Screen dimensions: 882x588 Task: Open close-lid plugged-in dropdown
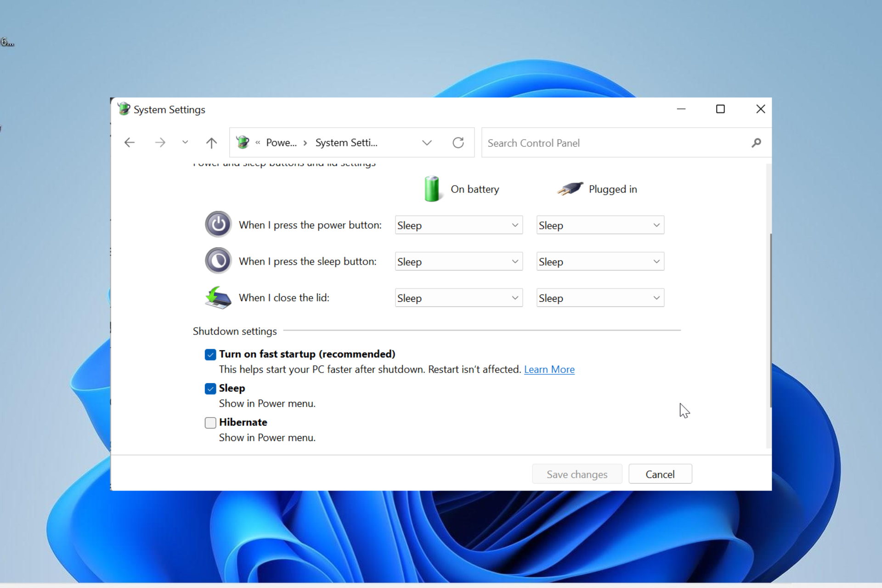(x=600, y=298)
